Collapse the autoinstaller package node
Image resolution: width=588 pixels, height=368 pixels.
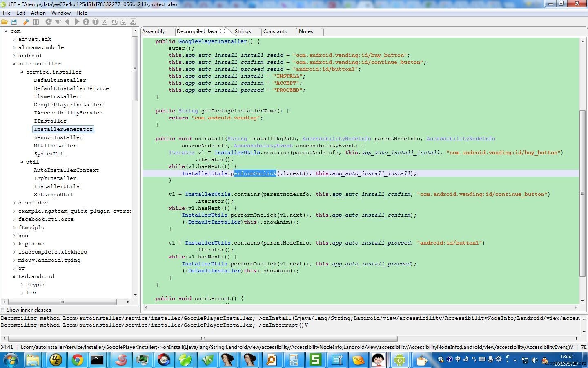pos(14,64)
